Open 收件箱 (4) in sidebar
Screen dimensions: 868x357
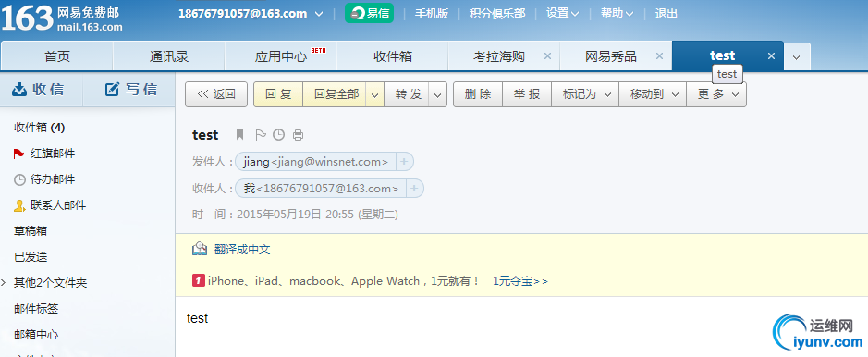(x=40, y=128)
